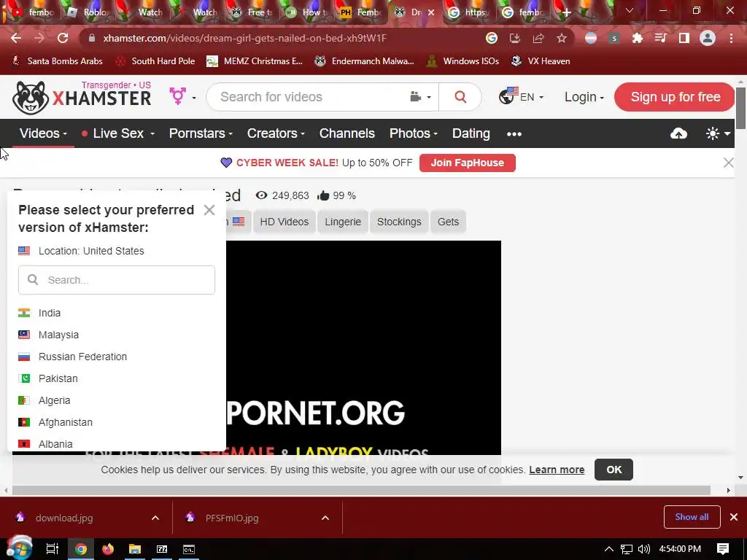Open the Pornstars menu
Screen dimensions: 747x560
pyautogui.click(x=201, y=134)
